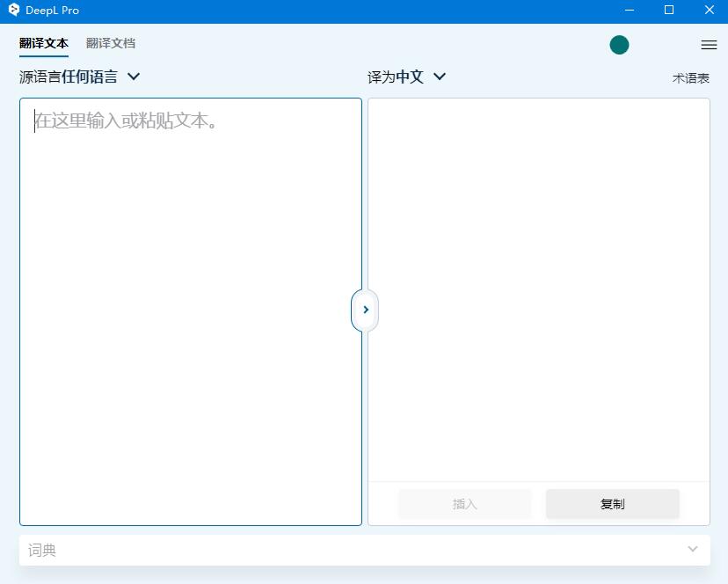The image size is (728, 584).
Task: Select the 翻译文本 tab
Action: pos(42,42)
